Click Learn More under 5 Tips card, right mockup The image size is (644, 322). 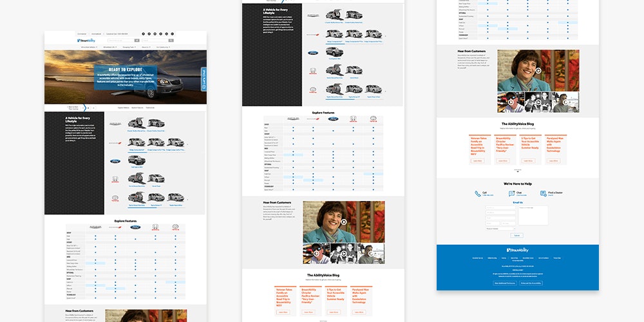(x=528, y=160)
